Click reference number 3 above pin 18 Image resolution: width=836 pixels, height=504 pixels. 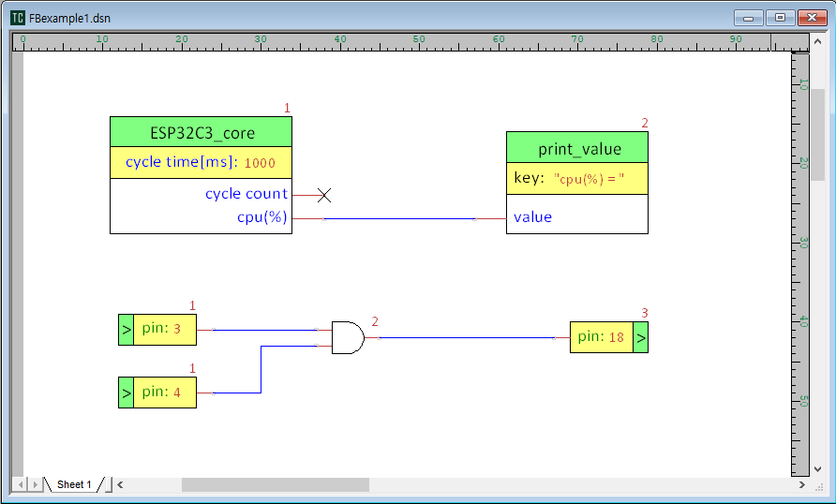(645, 313)
